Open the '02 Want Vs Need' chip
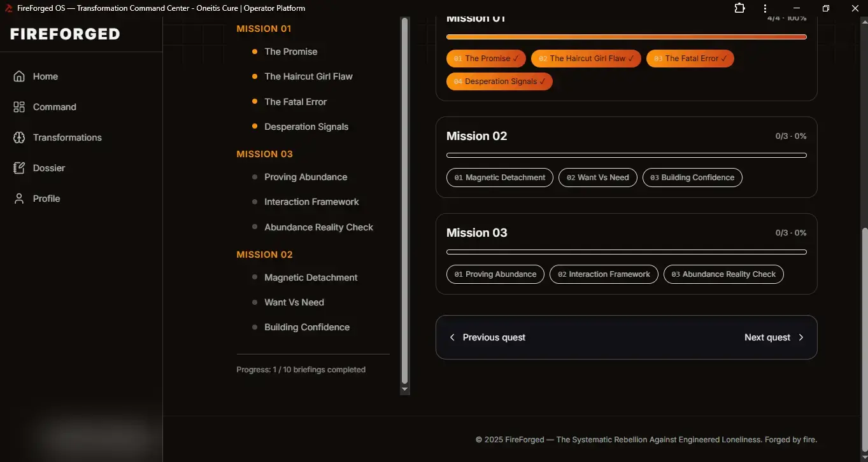The image size is (868, 462). tap(597, 178)
